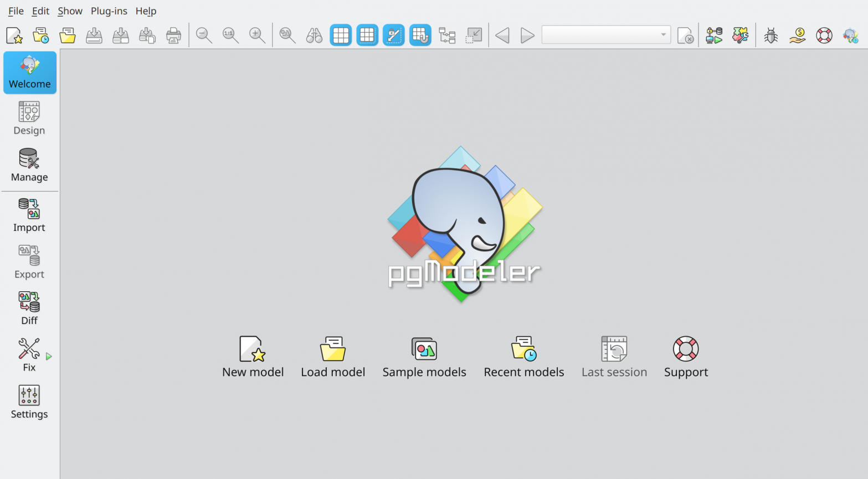The width and height of the screenshot is (868, 479).
Task: Open the Import database tool
Action: 29,215
